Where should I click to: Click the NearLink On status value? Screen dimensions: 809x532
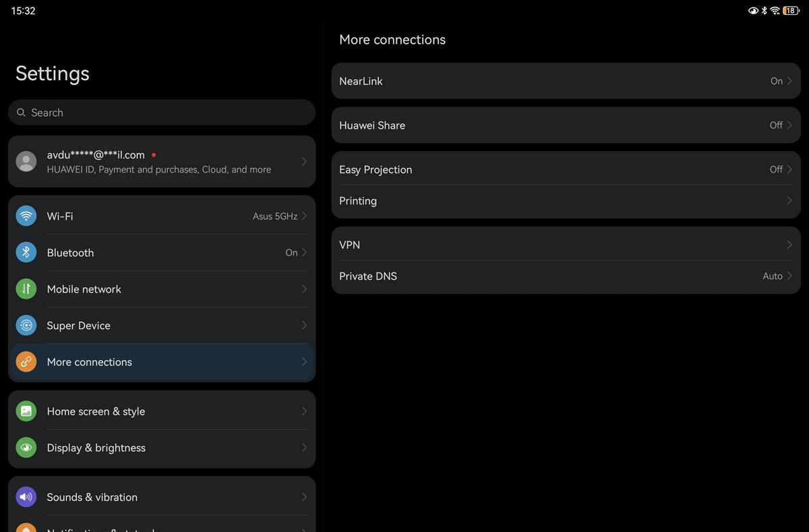(777, 81)
